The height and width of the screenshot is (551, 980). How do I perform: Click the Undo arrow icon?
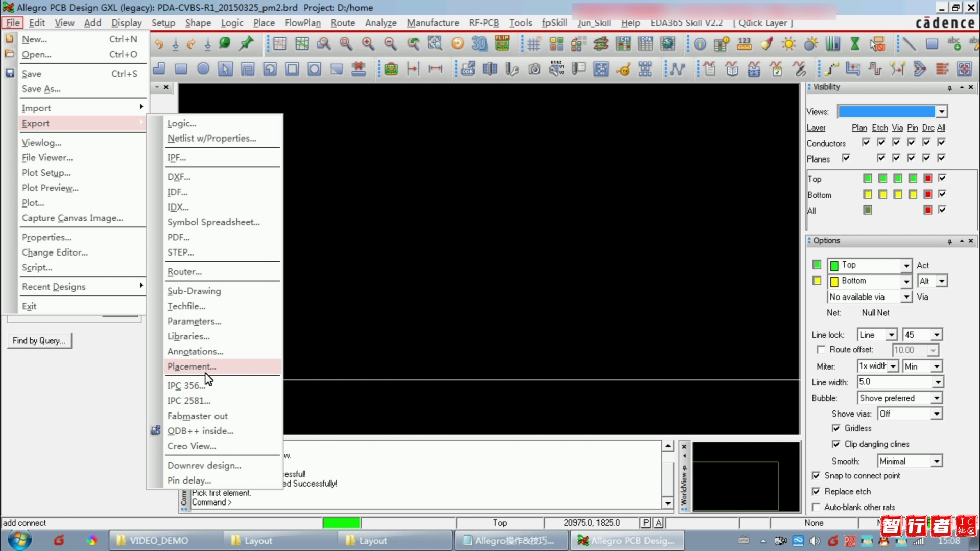tap(159, 44)
